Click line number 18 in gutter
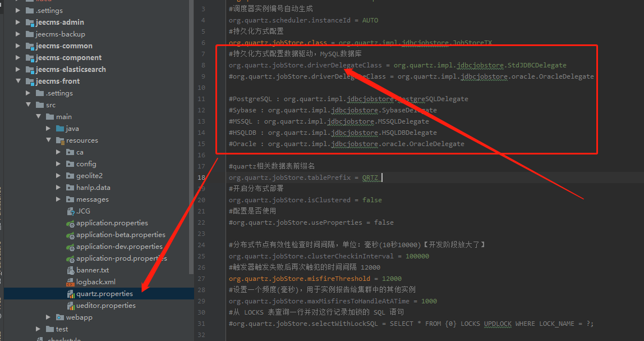Image resolution: width=644 pixels, height=341 pixels. click(201, 178)
